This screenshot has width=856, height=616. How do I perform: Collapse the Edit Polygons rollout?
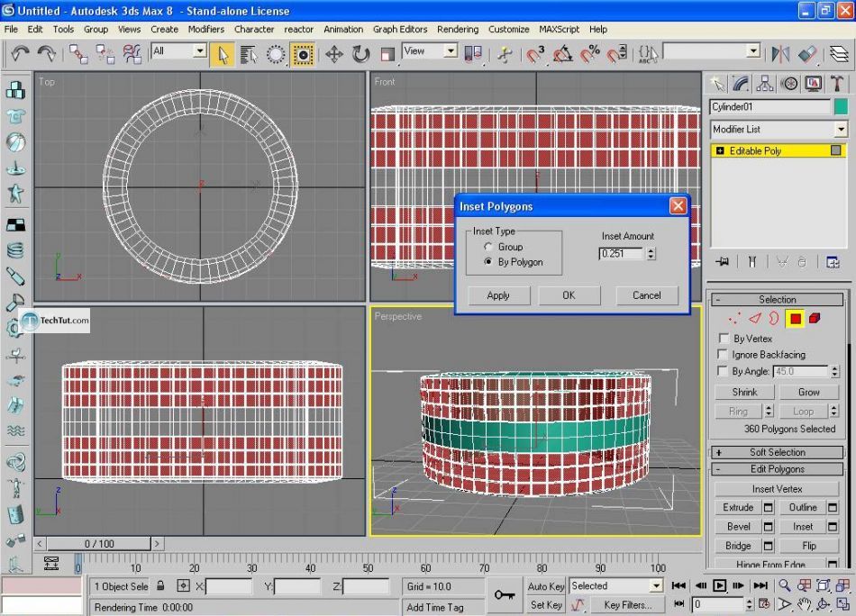click(777, 469)
